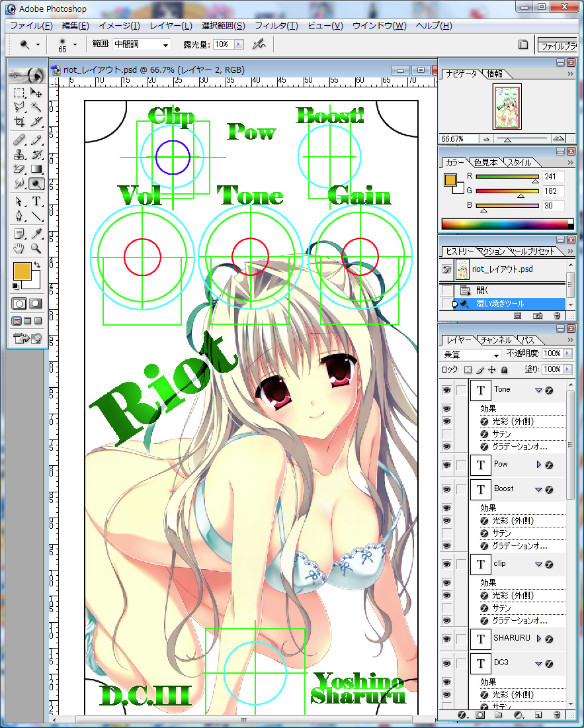Select the Eyedropper tool
Image resolution: width=584 pixels, height=728 pixels.
pyautogui.click(x=36, y=234)
